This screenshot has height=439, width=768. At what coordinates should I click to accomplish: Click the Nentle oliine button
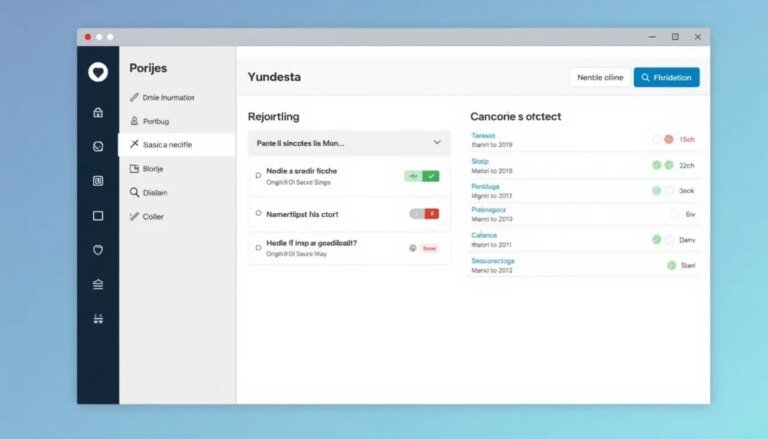tap(600, 77)
